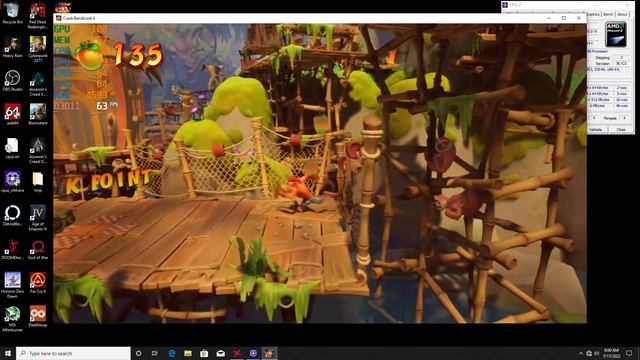Open File Explorer from the taskbar
Viewport: 640px width, 360px height.
pyautogui.click(x=188, y=353)
